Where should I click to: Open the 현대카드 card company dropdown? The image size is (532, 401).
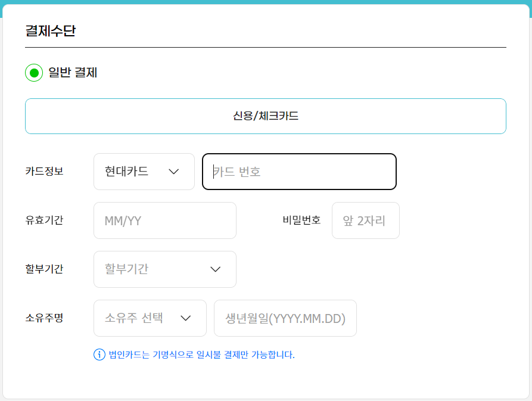[x=144, y=172]
